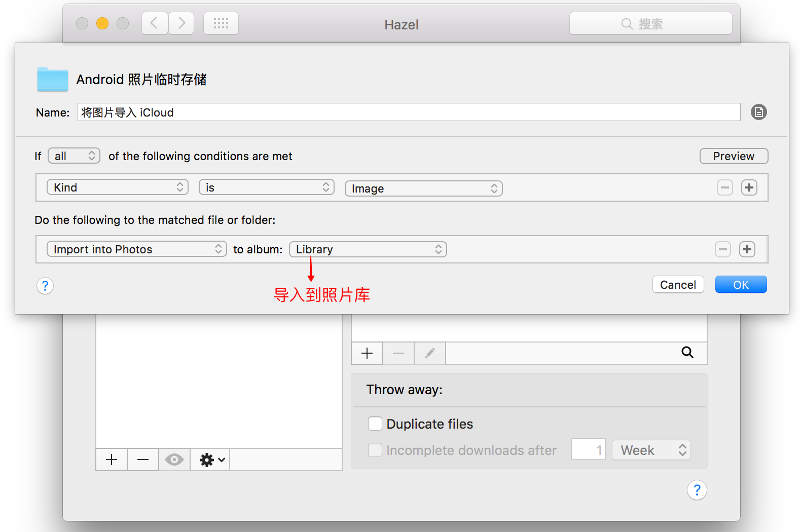The width and height of the screenshot is (801, 532).
Task: Open the Import into Photos action dropdown
Action: (x=136, y=249)
